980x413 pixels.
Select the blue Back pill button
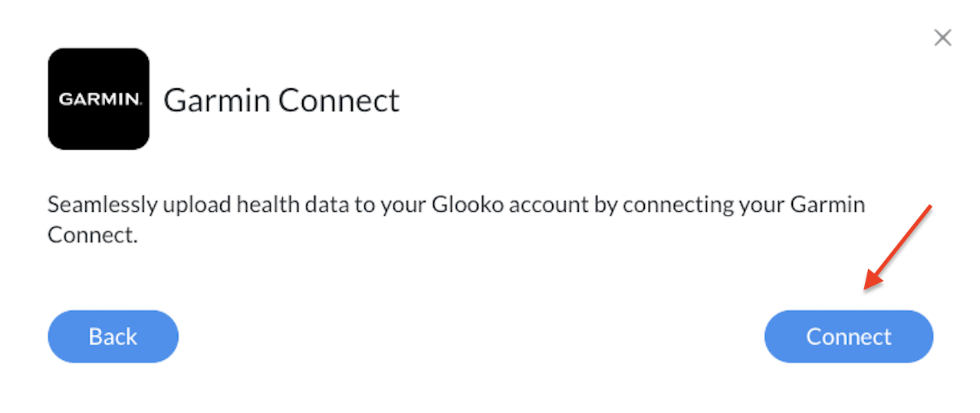(113, 336)
